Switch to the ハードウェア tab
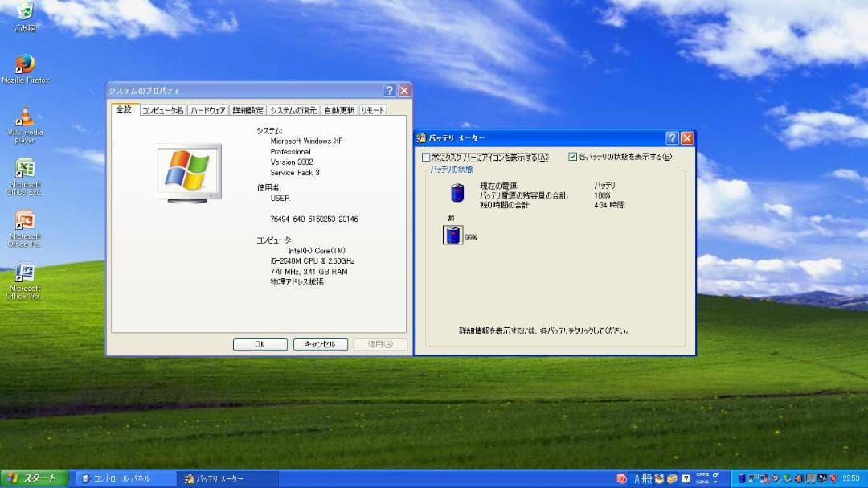Screen dimensions: 868x488 [207, 110]
